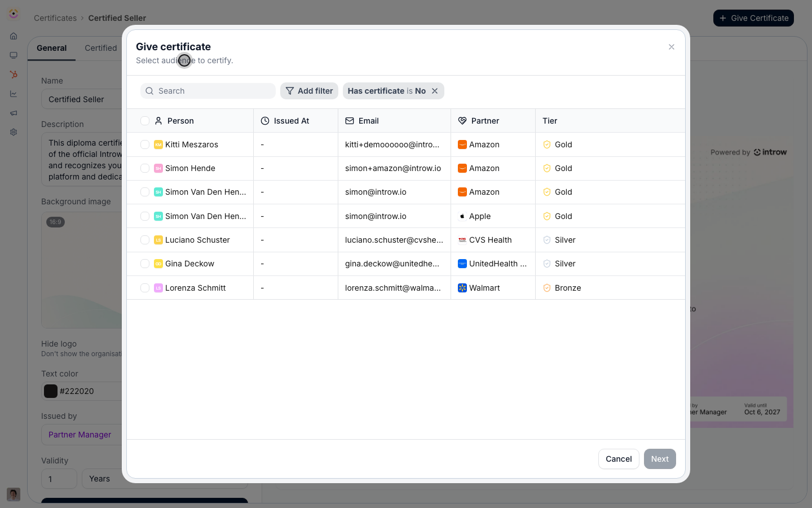Go to Certificates in the breadcrumb

click(55, 18)
